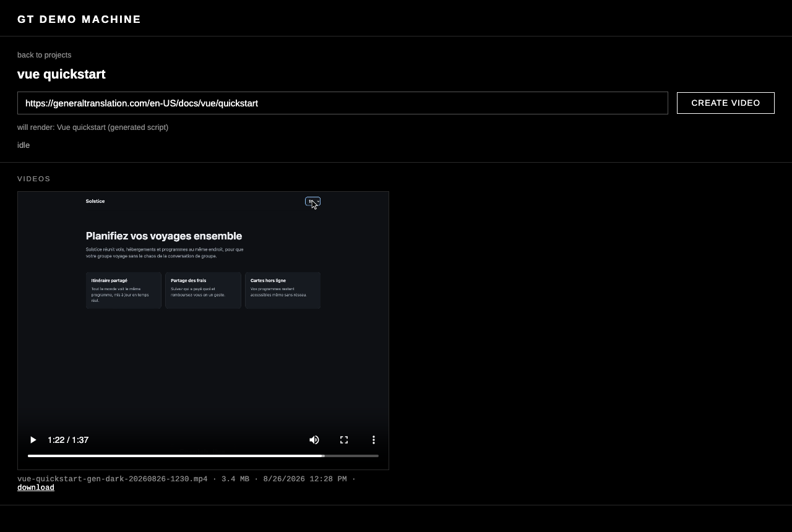
Task: Click the docs URL input field
Action: (343, 103)
